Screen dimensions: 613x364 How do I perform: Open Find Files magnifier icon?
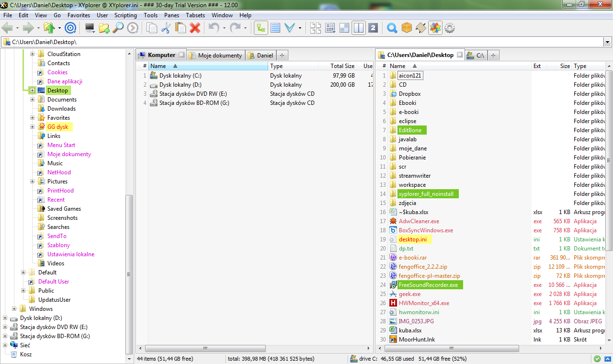118,28
